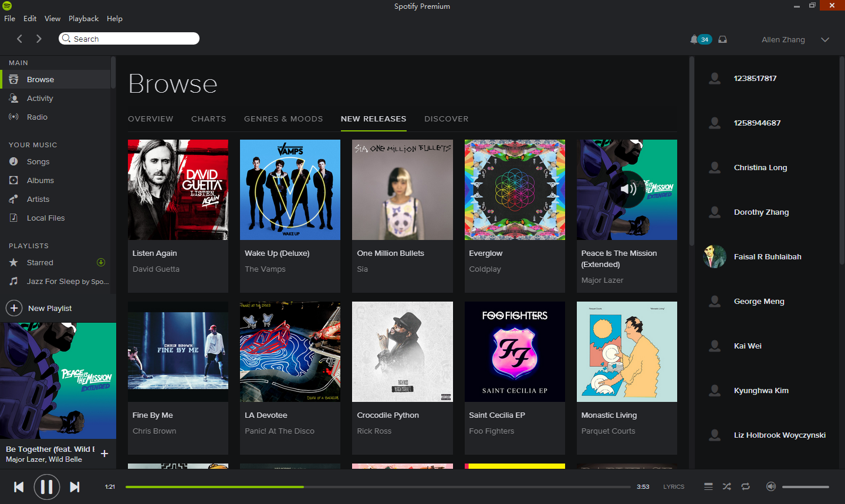The width and height of the screenshot is (845, 504).
Task: Seek within the song progress bar
Action: (378, 487)
